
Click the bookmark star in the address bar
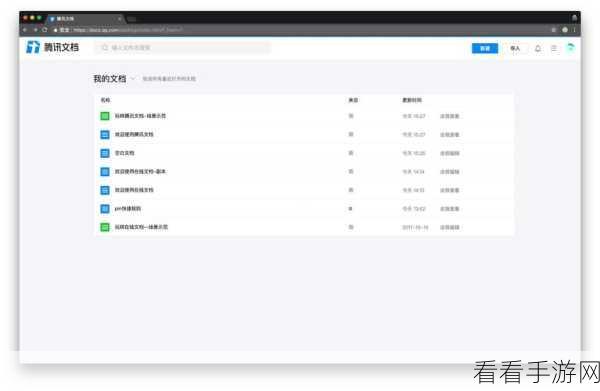(x=553, y=30)
